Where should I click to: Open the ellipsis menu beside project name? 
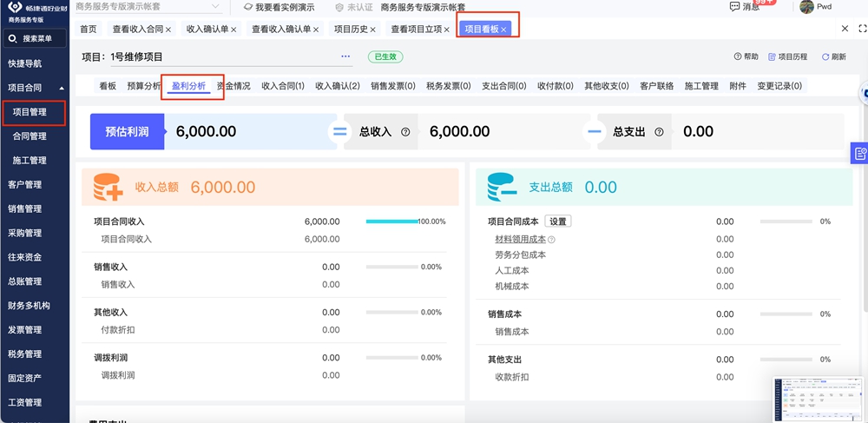345,56
